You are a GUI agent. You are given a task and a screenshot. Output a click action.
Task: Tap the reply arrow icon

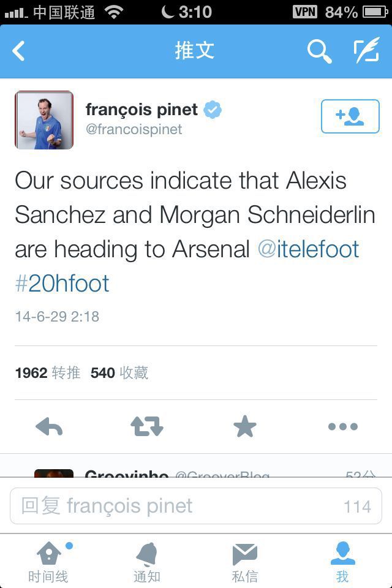pyautogui.click(x=49, y=427)
